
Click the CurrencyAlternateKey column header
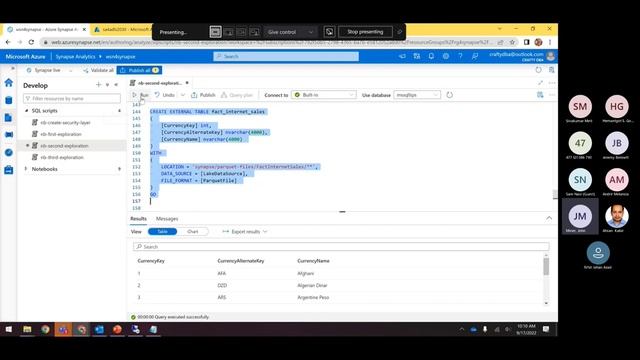[x=241, y=261]
